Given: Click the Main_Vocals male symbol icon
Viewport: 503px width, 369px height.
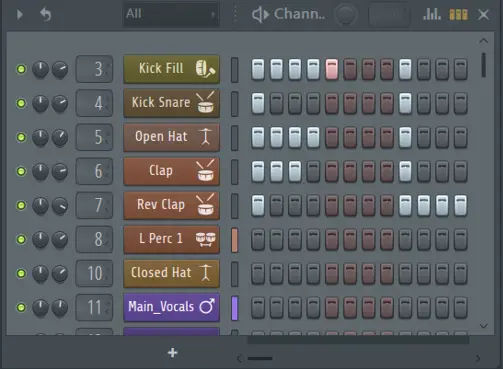Looking at the screenshot, I should (x=207, y=306).
